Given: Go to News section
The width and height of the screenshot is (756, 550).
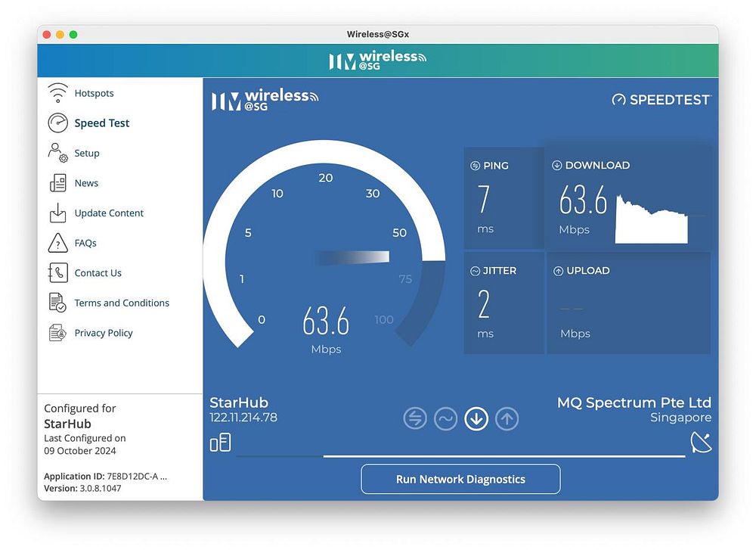Looking at the screenshot, I should [86, 183].
